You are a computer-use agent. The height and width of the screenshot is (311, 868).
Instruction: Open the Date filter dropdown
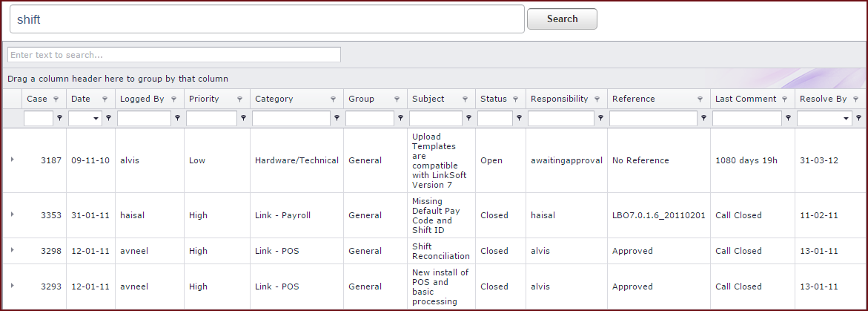(96, 119)
